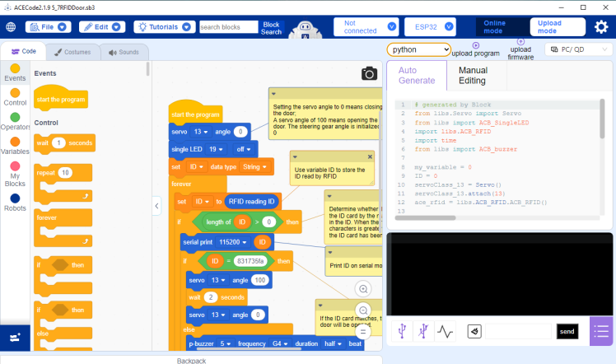Open the Backpack panel
The width and height of the screenshot is (616, 364).
[x=191, y=360]
